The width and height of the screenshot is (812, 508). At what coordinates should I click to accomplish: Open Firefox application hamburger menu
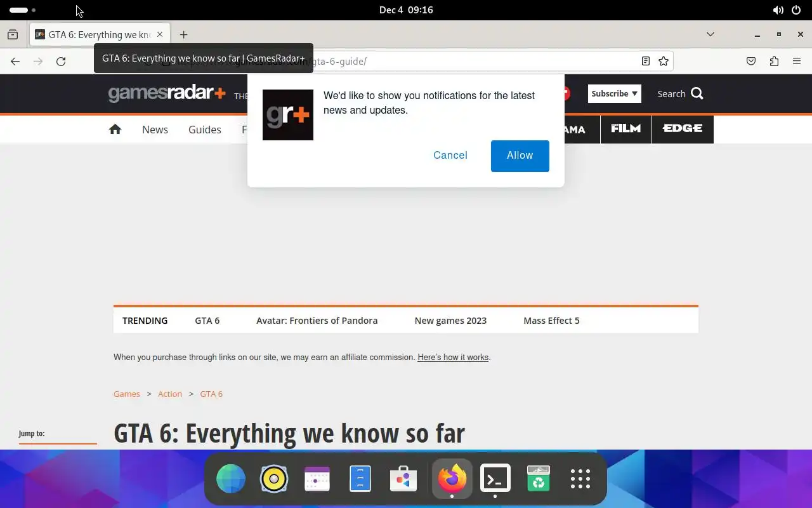(x=797, y=61)
